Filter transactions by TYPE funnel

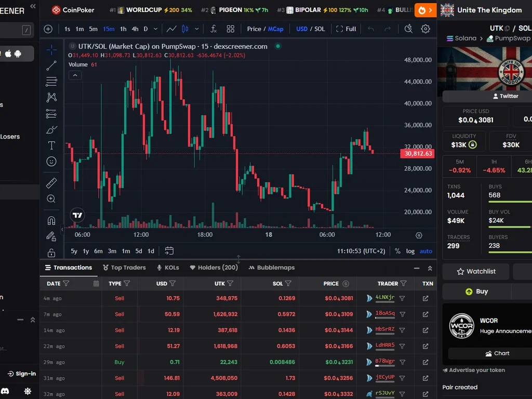pyautogui.click(x=127, y=283)
